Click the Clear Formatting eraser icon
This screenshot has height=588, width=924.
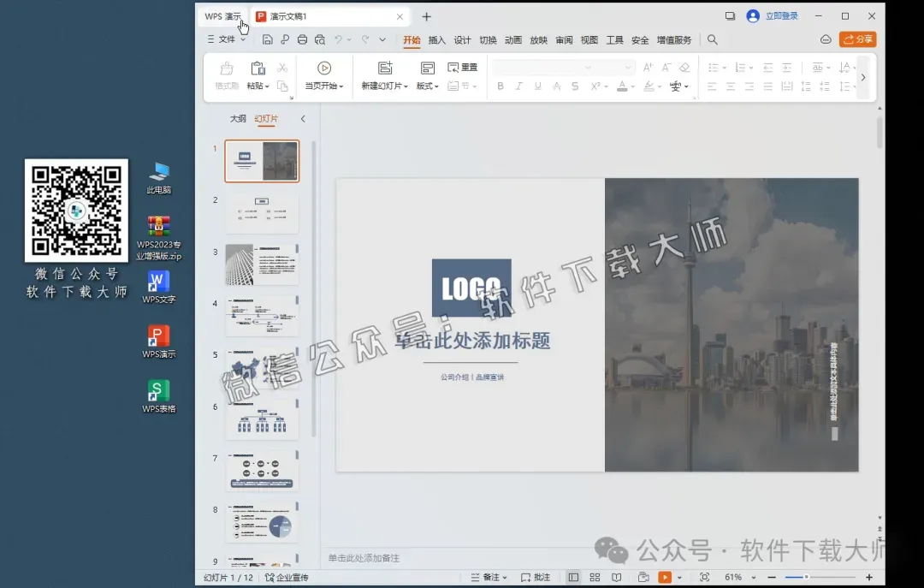[684, 68]
